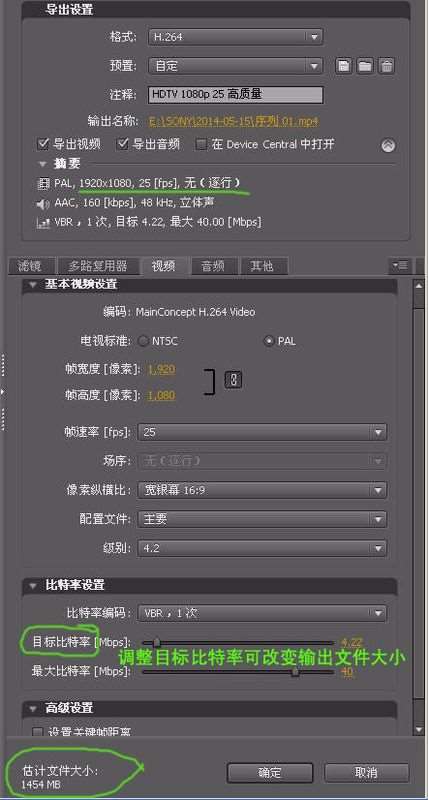The width and height of the screenshot is (428, 800).
Task: Click the 目标比特率 slider handle
Action: coord(157,642)
